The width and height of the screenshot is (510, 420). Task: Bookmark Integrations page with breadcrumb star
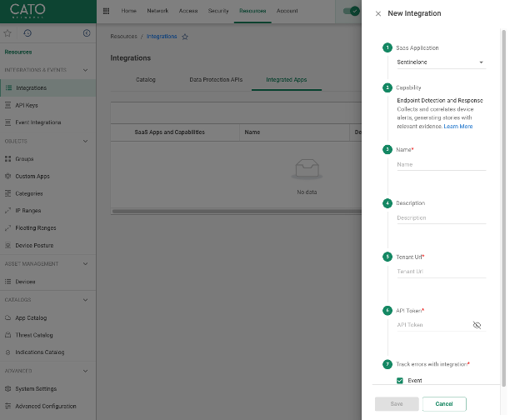click(185, 37)
